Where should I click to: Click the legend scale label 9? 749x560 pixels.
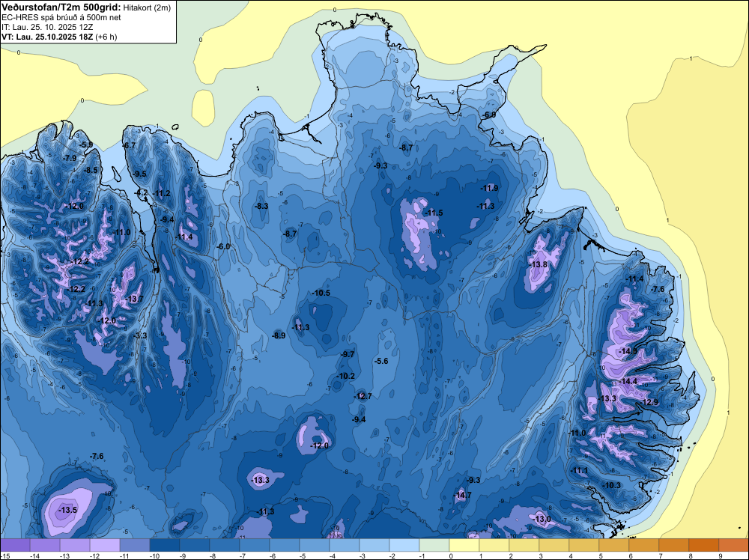[721, 556]
